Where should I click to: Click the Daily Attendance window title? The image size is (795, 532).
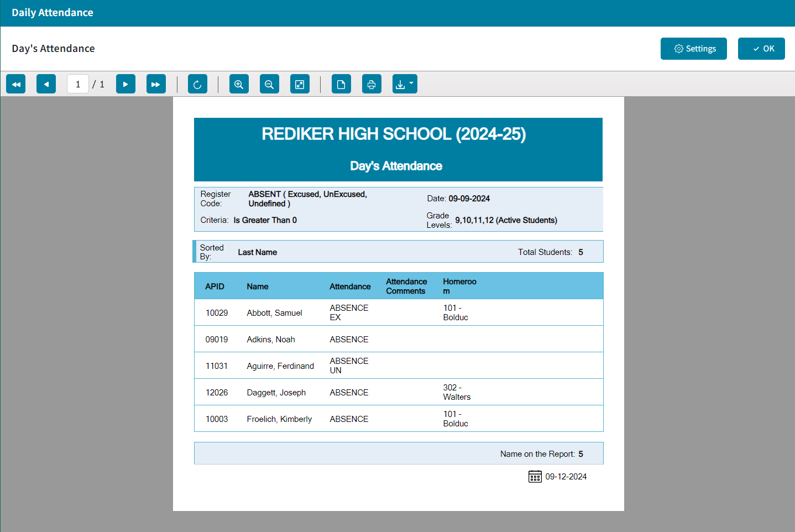coord(53,13)
